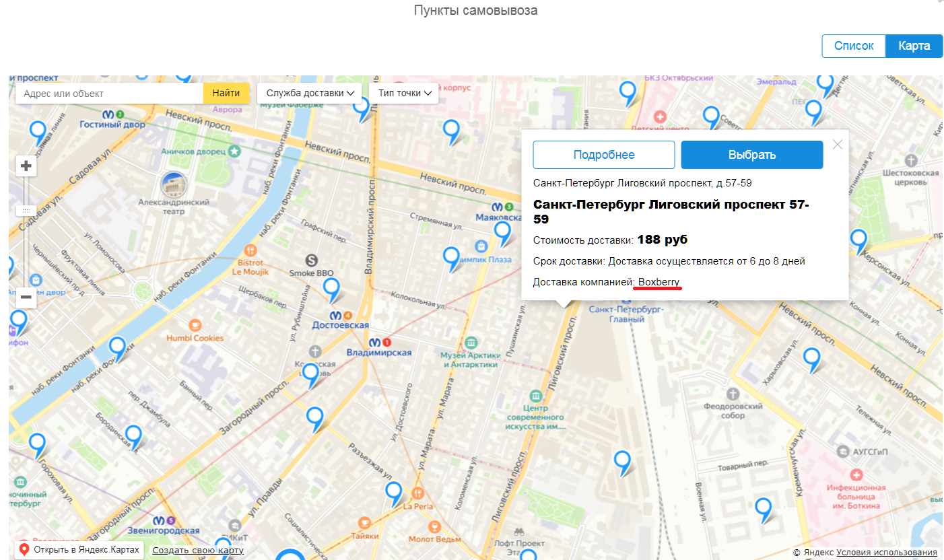944x560 pixels.
Task: Click the Humbl Cookies cafe icon
Action: click(195, 325)
